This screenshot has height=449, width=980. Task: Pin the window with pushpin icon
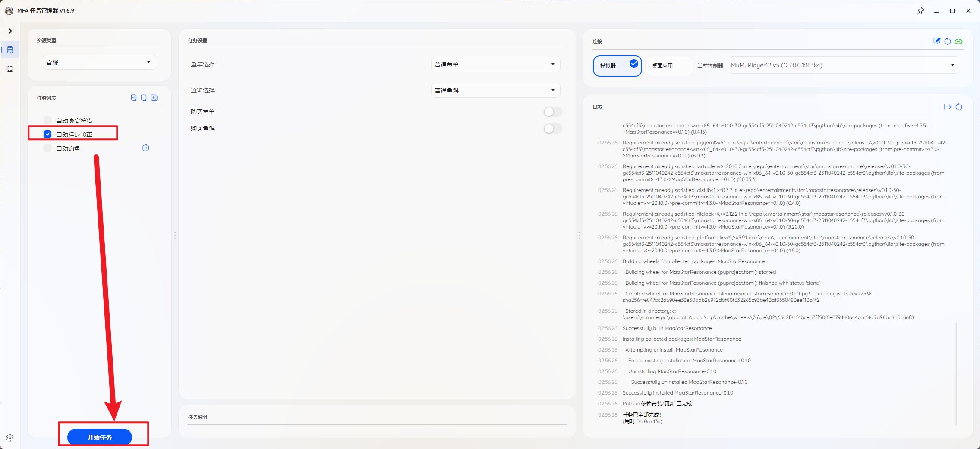(x=920, y=11)
